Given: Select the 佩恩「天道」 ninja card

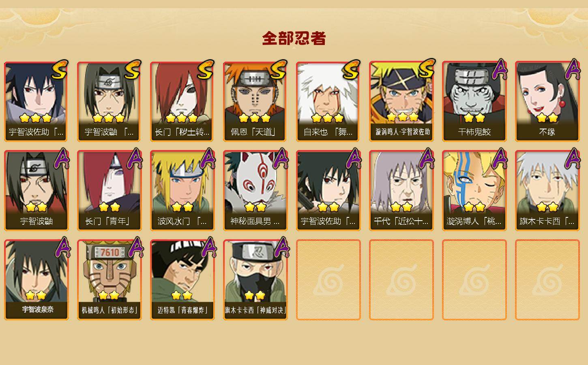Looking at the screenshot, I should click(255, 101).
